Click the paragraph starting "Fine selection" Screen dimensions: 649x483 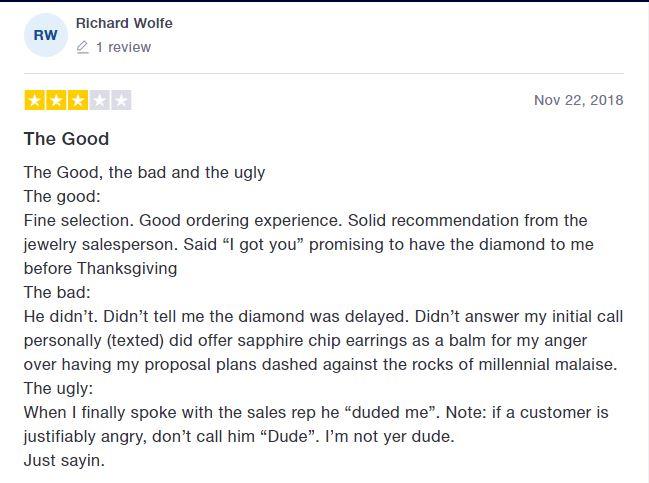(x=309, y=245)
